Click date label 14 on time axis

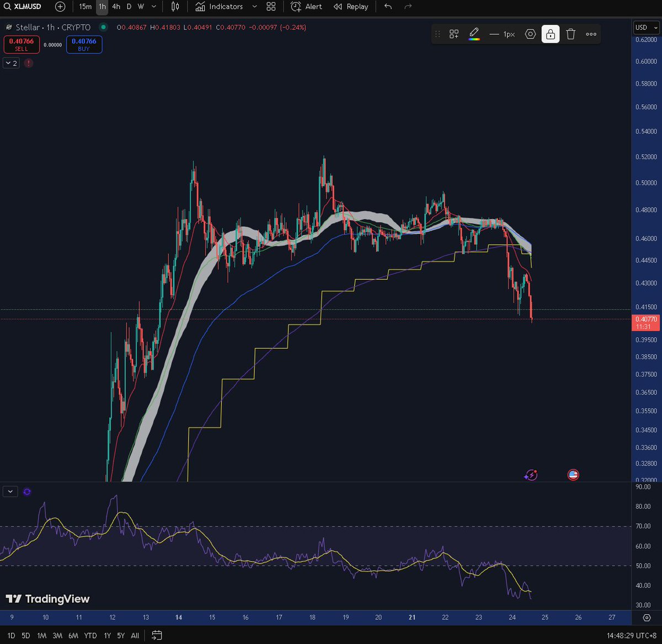[x=178, y=618]
